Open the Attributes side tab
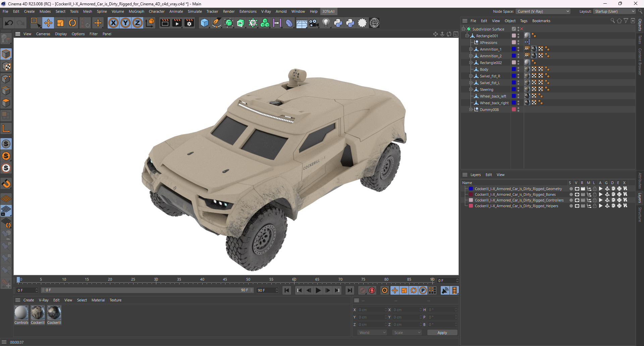Viewport: 644px width, 346px height. click(640, 180)
